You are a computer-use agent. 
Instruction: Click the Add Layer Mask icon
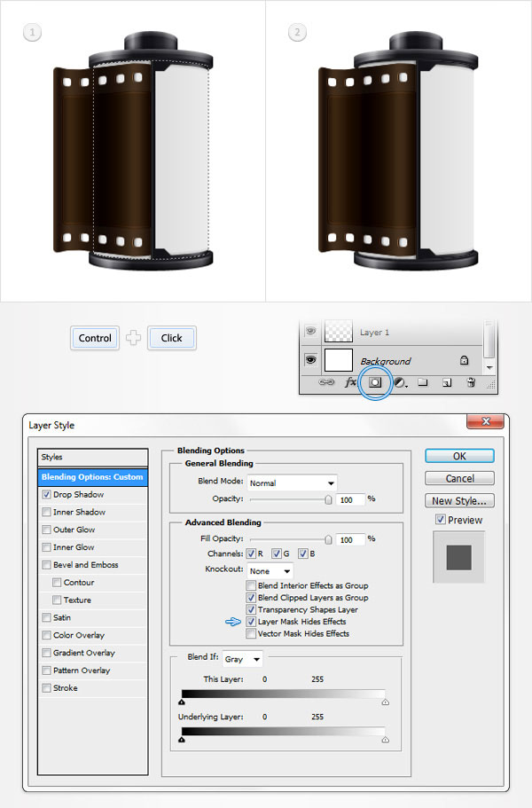(x=375, y=382)
